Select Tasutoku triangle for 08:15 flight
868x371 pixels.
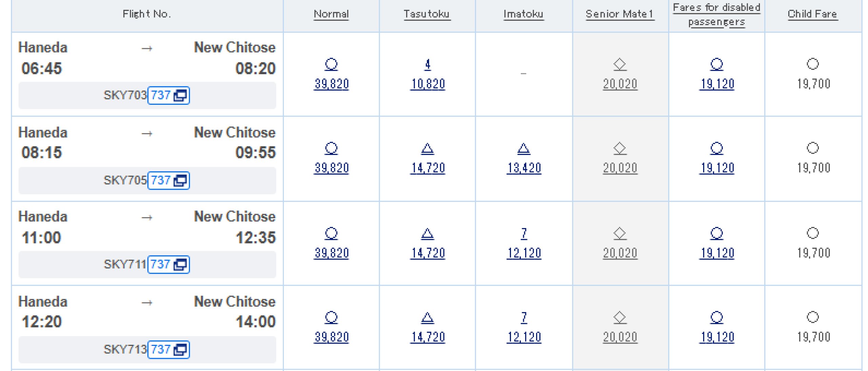[x=428, y=148]
